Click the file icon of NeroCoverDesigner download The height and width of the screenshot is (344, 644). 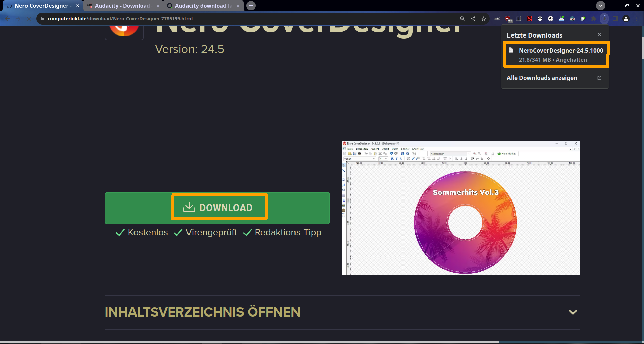pos(511,50)
